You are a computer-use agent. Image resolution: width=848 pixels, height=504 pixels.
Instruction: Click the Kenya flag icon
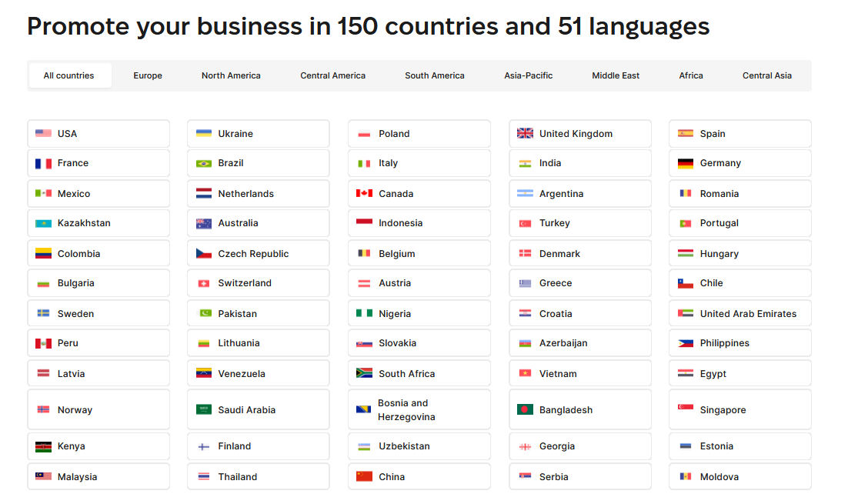[43, 446]
